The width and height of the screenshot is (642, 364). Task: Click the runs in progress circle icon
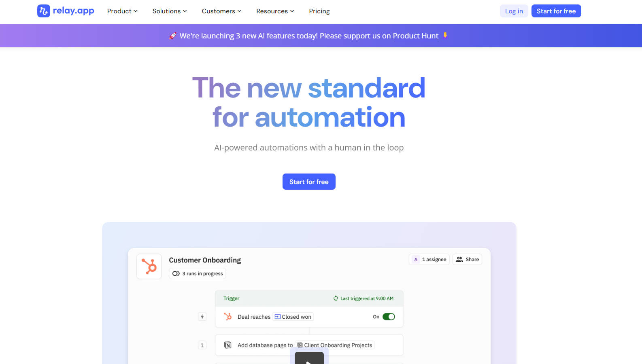(x=176, y=273)
